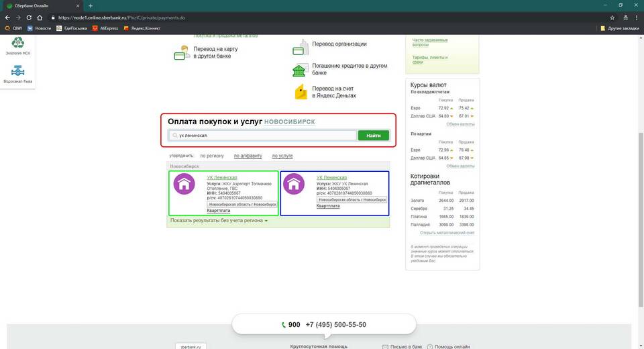Click the card transfer to another bank icon
Screen dimensions: 644x349
[x=180, y=52]
